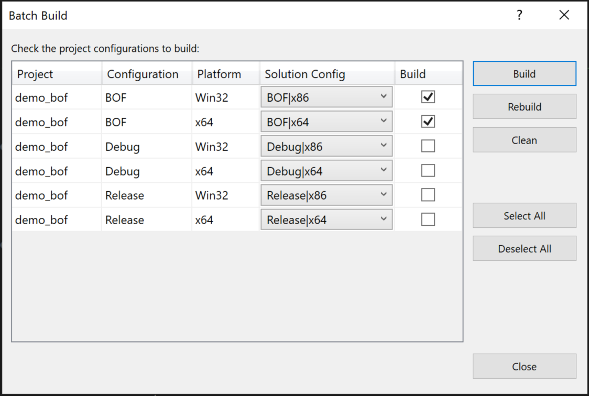The image size is (590, 396).
Task: Open the Debug|x64 solution config dropdown
Action: tap(327, 171)
